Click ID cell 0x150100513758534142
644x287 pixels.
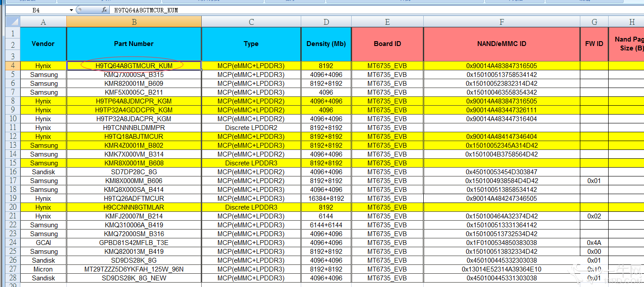pyautogui.click(x=502, y=75)
